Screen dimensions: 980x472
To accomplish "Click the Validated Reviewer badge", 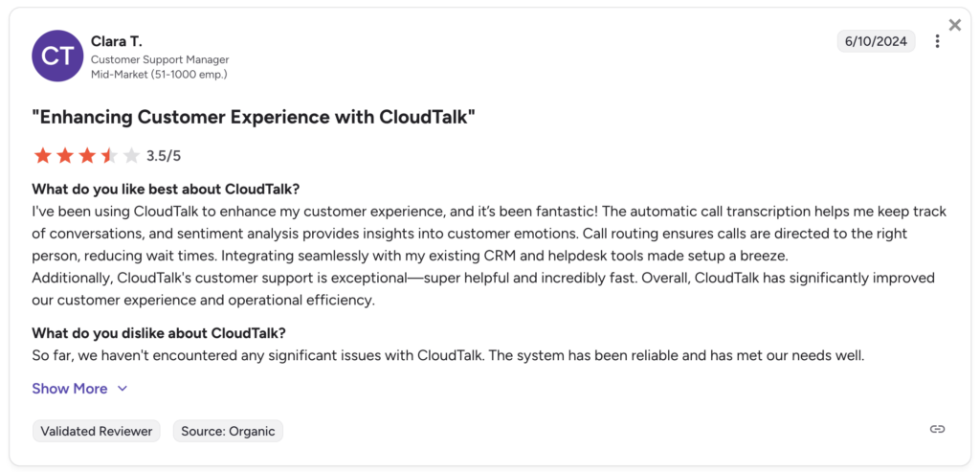I will [x=97, y=431].
